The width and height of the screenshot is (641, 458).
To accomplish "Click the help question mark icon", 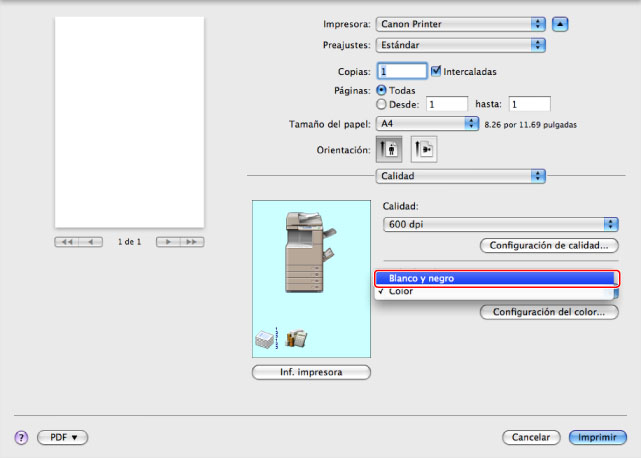I will tap(20, 438).
